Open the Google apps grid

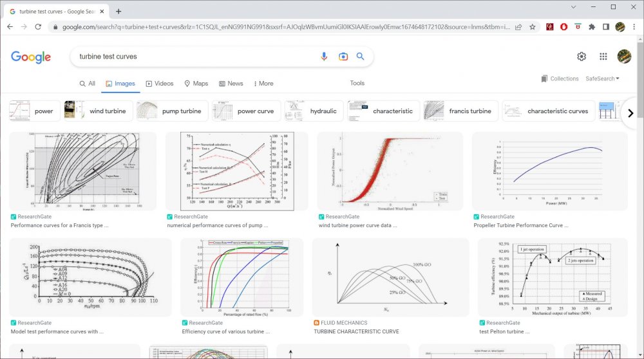[x=603, y=57]
